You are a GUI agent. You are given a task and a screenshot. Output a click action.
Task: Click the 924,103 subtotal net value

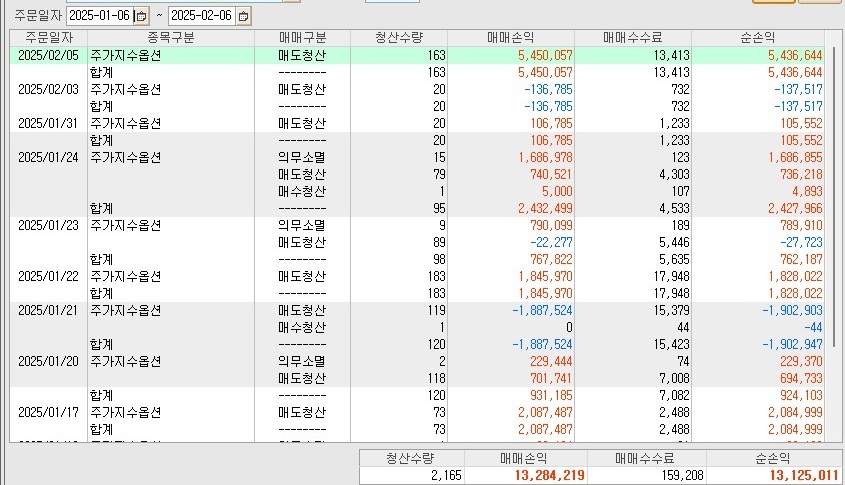coord(801,395)
